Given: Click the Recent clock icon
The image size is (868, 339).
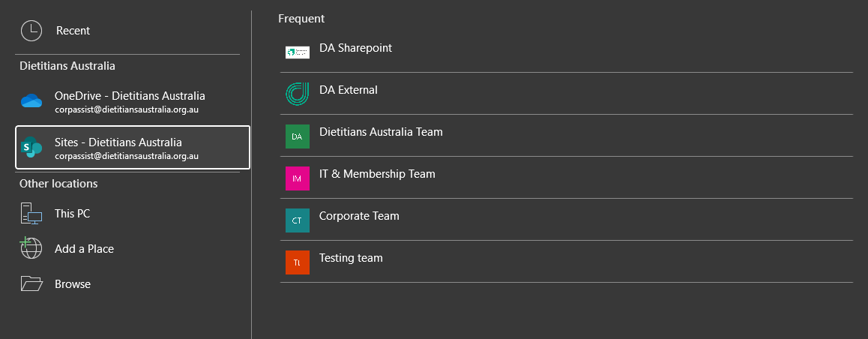Looking at the screenshot, I should [31, 31].
